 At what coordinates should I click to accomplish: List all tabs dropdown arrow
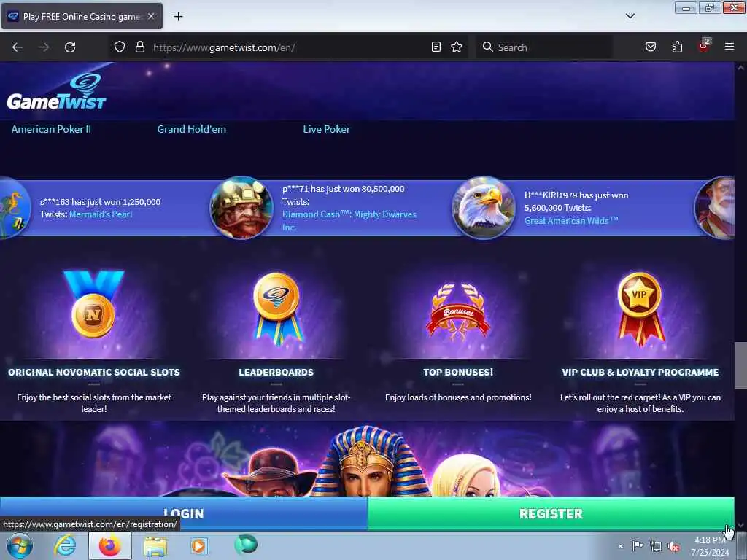(x=630, y=16)
